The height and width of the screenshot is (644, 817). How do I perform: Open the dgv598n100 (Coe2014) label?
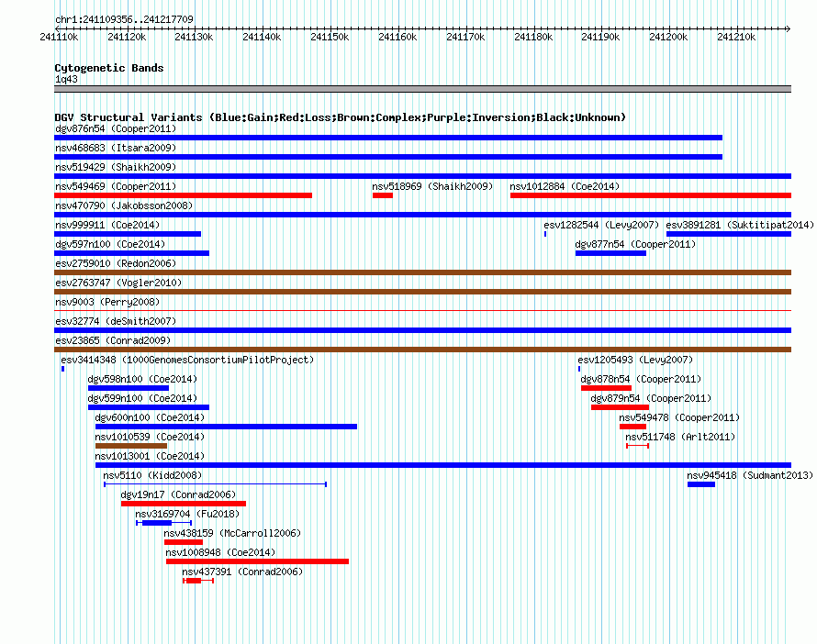click(143, 379)
